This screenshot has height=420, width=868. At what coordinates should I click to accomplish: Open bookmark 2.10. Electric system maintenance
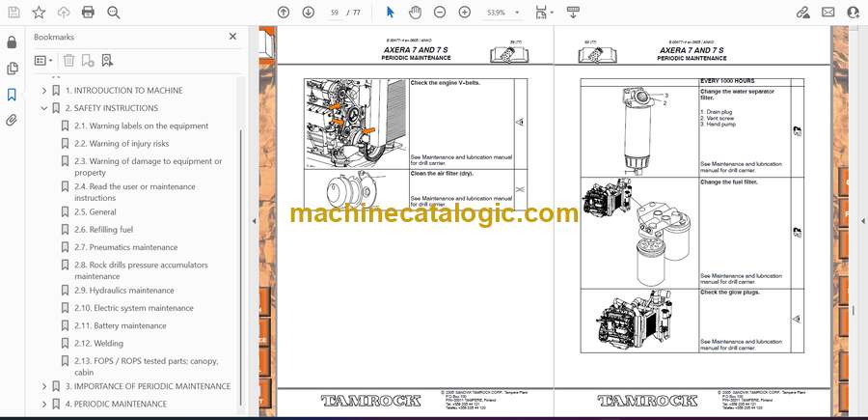(x=134, y=308)
